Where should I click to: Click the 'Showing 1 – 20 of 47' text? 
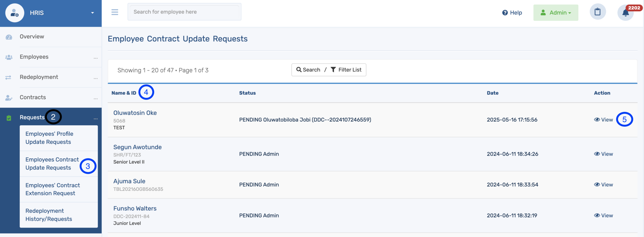tap(146, 70)
